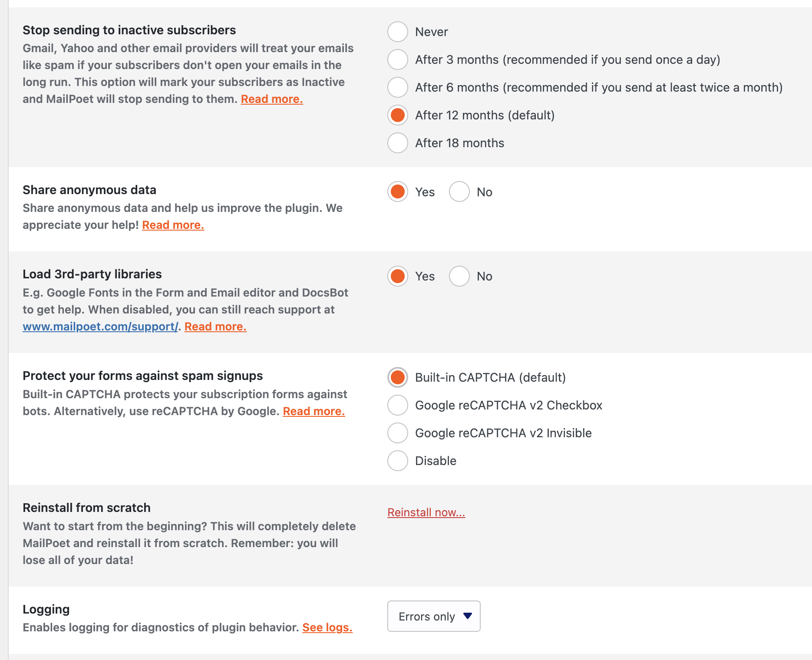Choose After 18 months option
Image resolution: width=812 pixels, height=660 pixels.
click(397, 143)
